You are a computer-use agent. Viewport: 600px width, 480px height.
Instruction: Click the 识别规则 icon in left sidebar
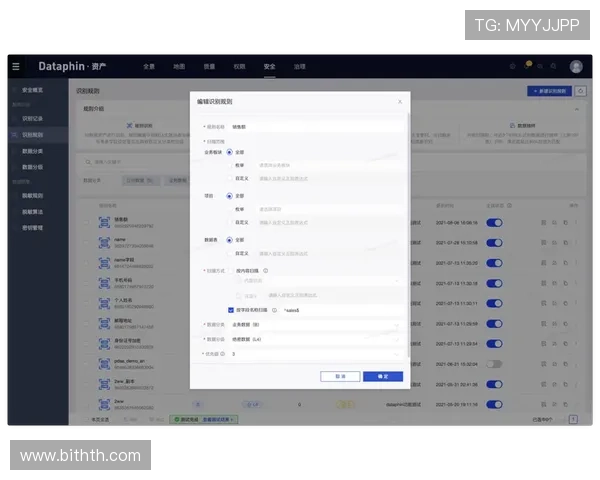point(14,133)
